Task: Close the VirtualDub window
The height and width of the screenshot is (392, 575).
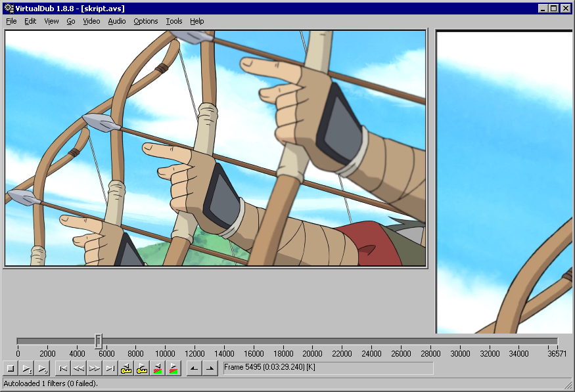Action: click(x=565, y=8)
